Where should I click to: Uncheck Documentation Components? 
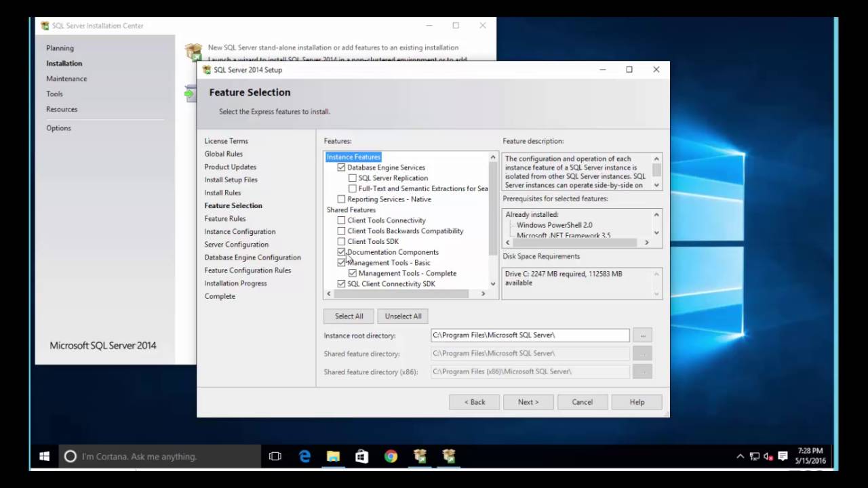pyautogui.click(x=341, y=252)
